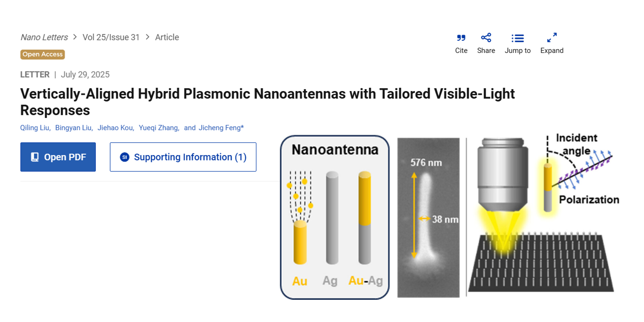Click the Open Access badge
Viewport: 644px width, 322px height.
43,54
